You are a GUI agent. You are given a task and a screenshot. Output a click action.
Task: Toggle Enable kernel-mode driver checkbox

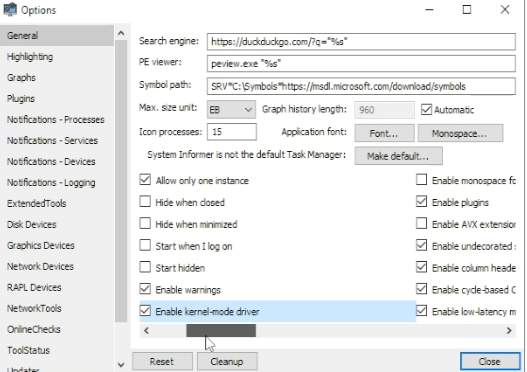tap(145, 311)
